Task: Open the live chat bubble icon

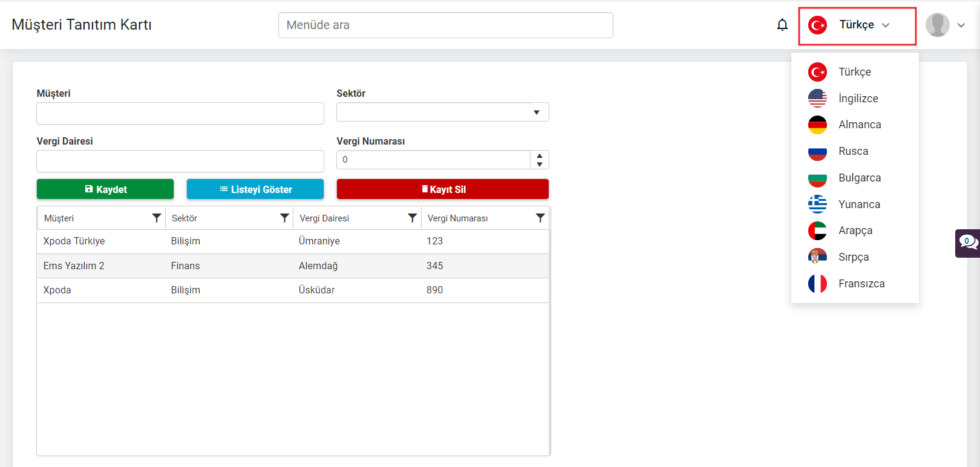Action: pos(968,243)
